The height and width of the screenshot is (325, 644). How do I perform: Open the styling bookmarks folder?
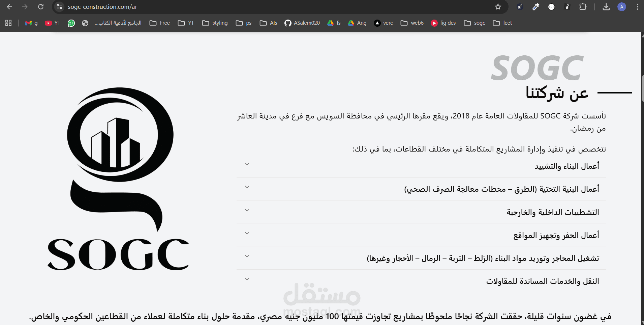click(215, 23)
